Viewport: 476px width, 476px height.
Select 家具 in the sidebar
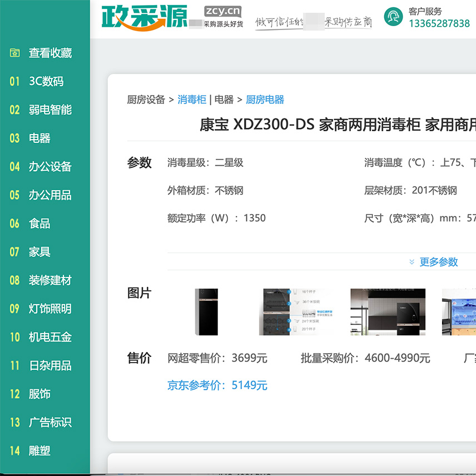[x=39, y=252]
